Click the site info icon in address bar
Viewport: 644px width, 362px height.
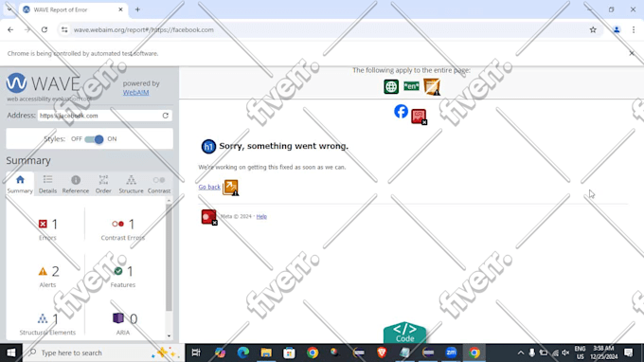(64, 29)
